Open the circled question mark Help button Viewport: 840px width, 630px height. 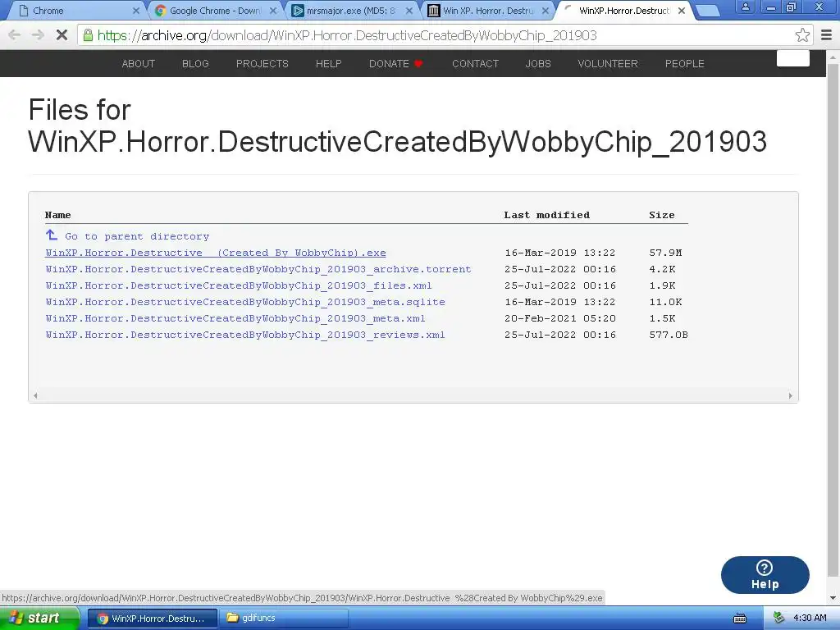(765, 575)
